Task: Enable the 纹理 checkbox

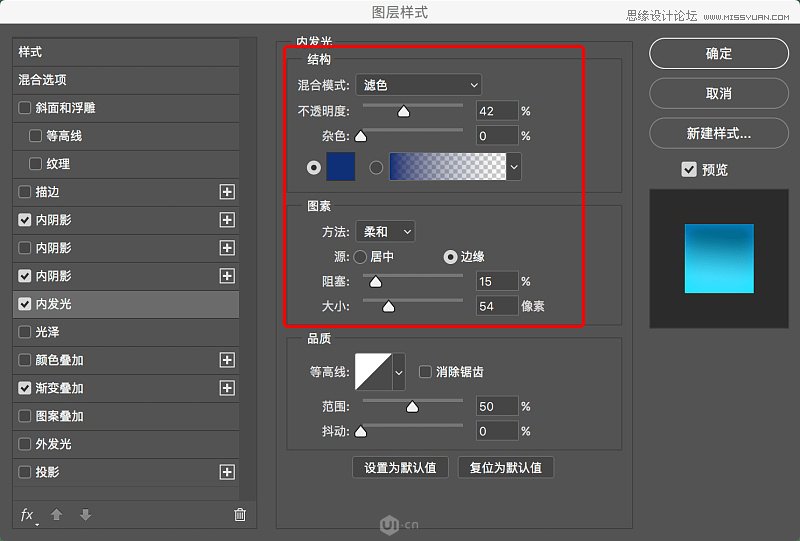Action: click(x=35, y=164)
